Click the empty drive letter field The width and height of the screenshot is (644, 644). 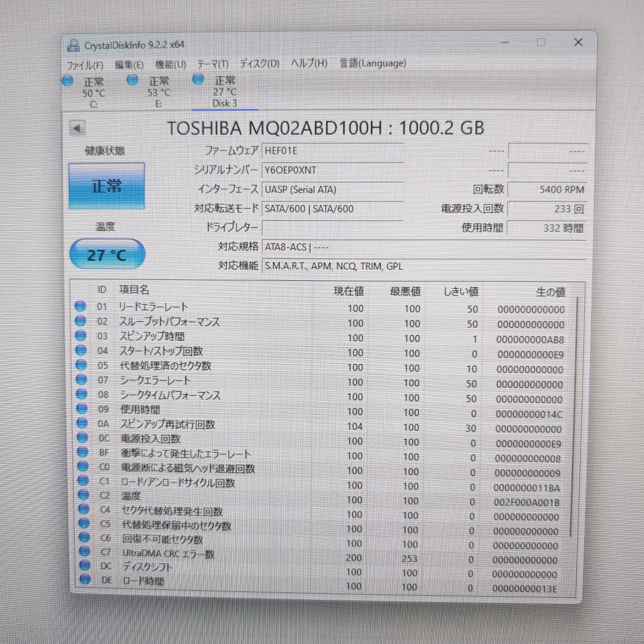click(x=333, y=228)
